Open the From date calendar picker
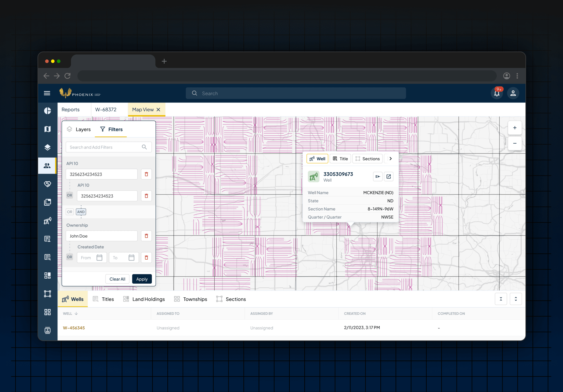563x392 pixels. coord(99,258)
